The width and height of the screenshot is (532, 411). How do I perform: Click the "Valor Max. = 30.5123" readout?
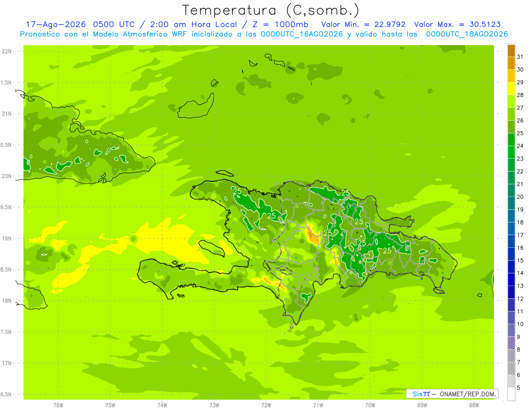click(x=458, y=24)
